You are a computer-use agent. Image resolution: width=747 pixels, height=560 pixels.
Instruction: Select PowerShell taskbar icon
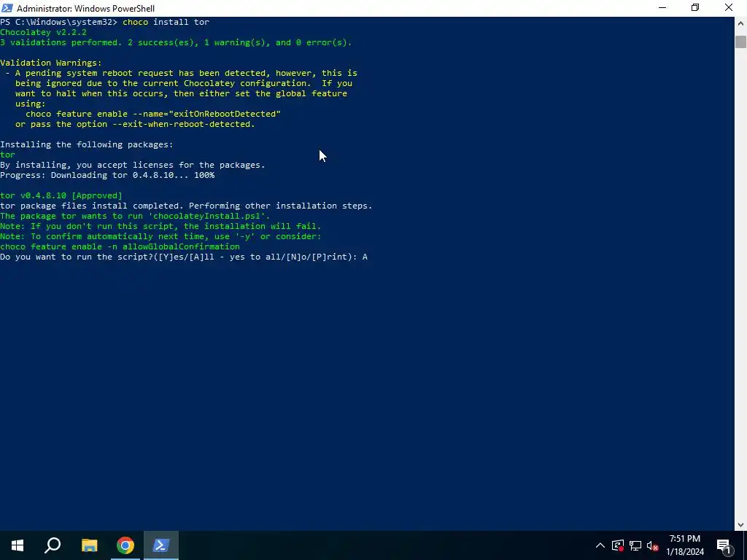coord(161,545)
